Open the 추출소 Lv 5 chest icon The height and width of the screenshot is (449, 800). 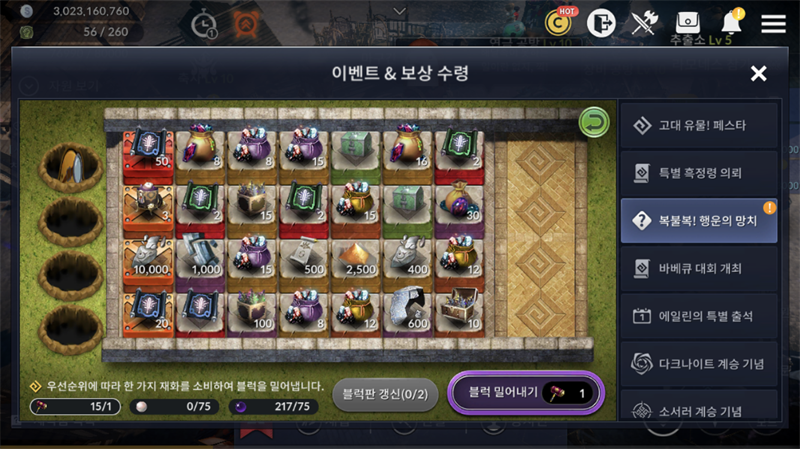(688, 22)
